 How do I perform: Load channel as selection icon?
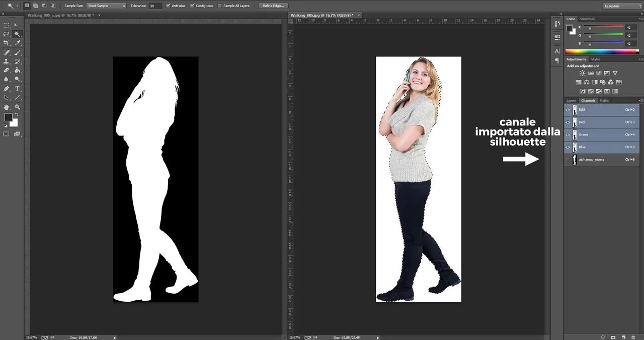[x=603, y=337]
